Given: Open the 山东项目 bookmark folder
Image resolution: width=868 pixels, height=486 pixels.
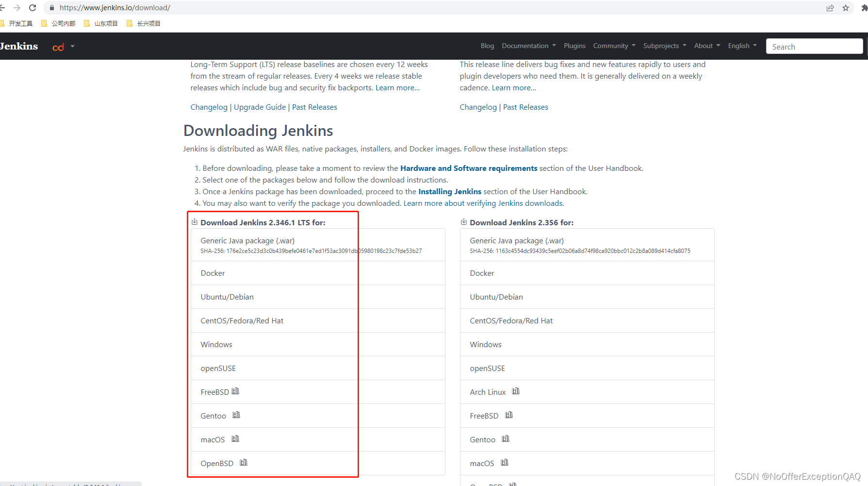Looking at the screenshot, I should 101,23.
